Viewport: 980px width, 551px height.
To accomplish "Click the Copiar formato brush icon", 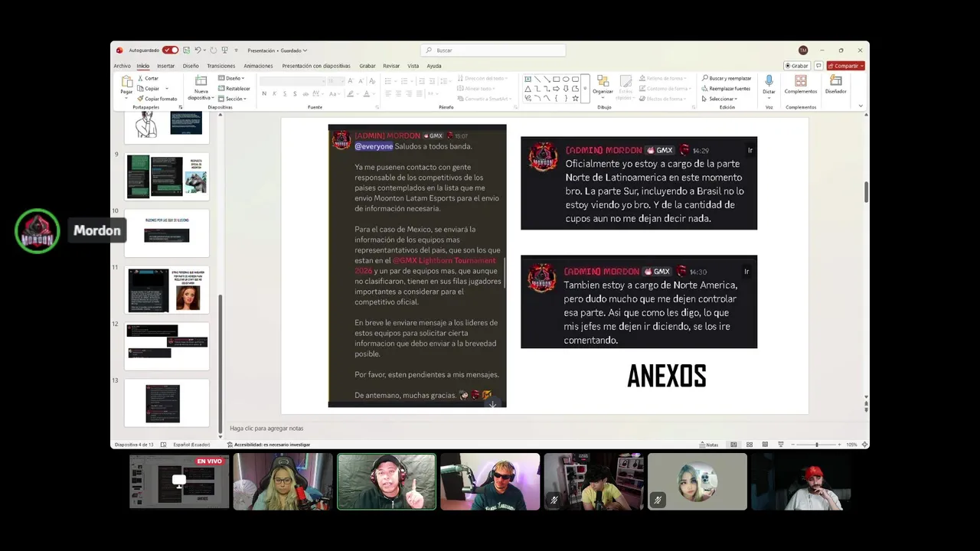I will coord(141,99).
